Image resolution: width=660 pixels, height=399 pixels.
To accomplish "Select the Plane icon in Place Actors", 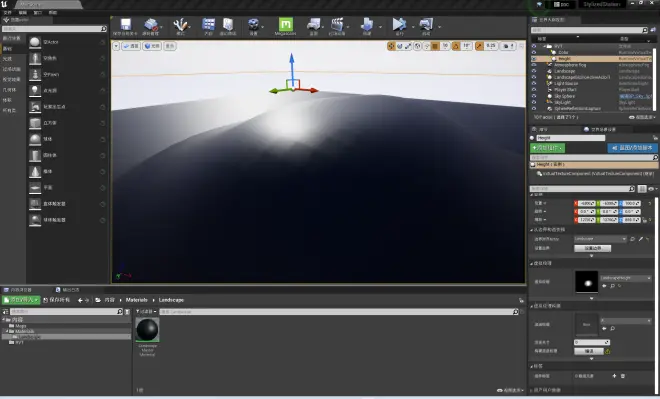I will tap(35, 188).
